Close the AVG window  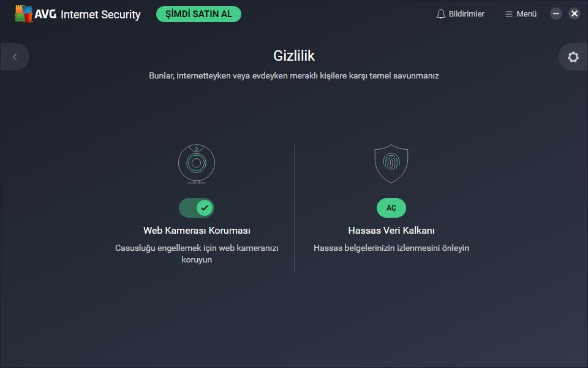click(x=574, y=14)
